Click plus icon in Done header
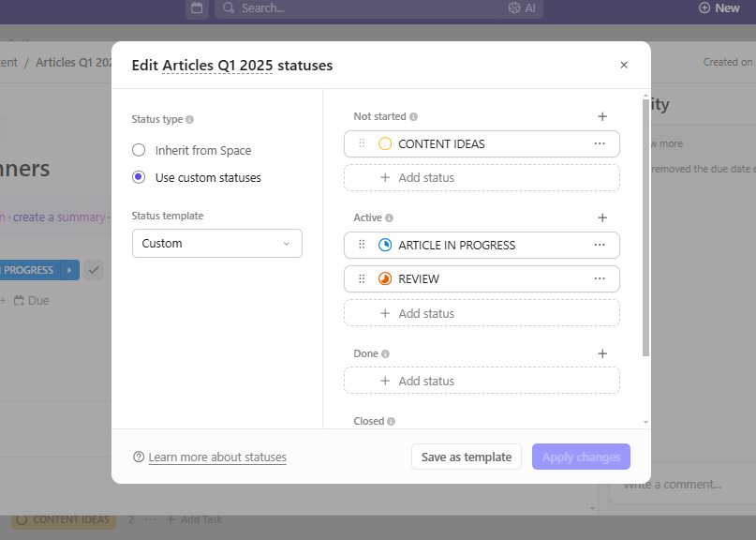 pyautogui.click(x=602, y=353)
